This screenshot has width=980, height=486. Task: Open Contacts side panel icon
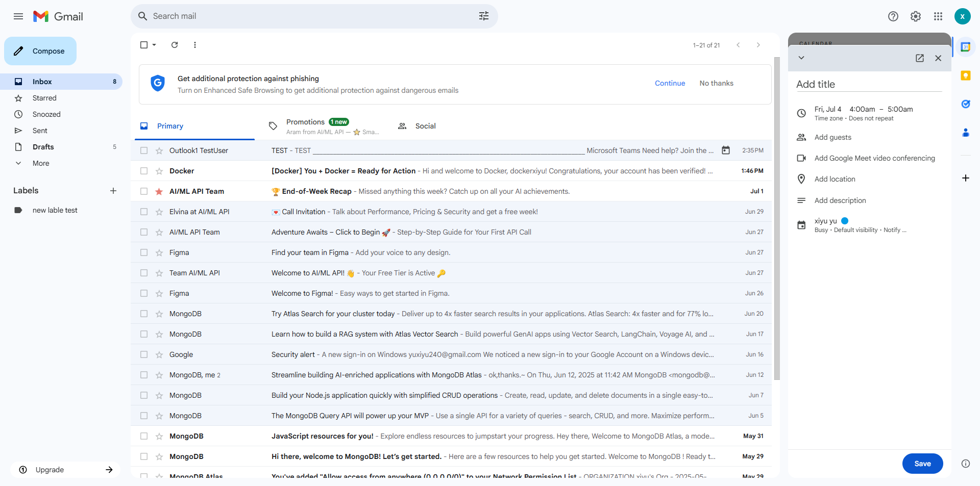click(x=966, y=133)
